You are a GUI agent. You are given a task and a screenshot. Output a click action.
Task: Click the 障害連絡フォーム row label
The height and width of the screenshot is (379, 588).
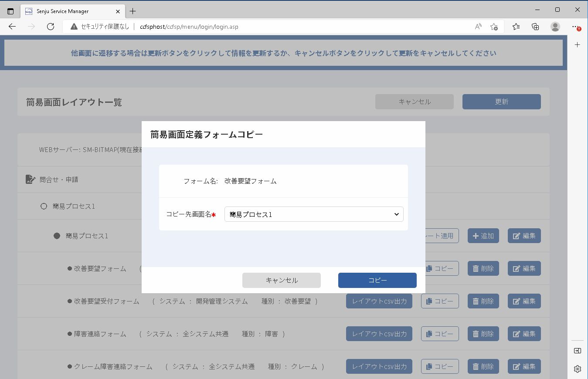tap(100, 334)
